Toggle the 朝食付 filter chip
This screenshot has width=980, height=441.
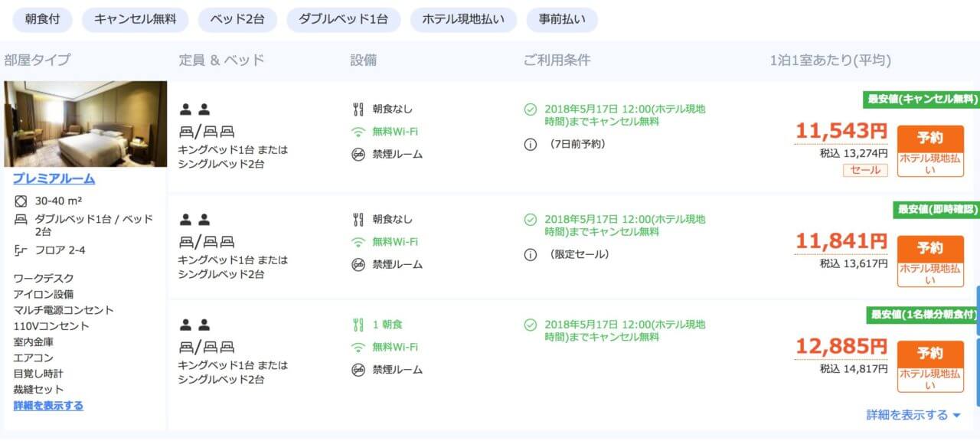[42, 20]
